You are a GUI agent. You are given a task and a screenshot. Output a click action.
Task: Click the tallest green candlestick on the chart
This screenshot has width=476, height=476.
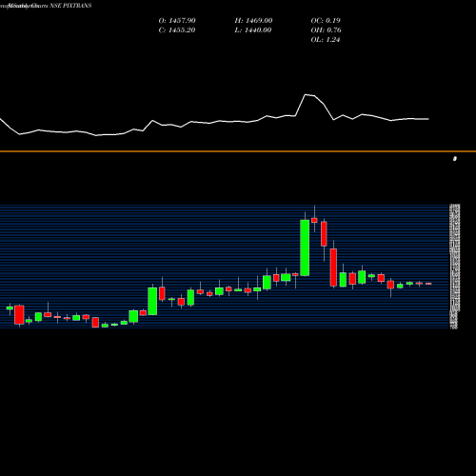(305, 248)
